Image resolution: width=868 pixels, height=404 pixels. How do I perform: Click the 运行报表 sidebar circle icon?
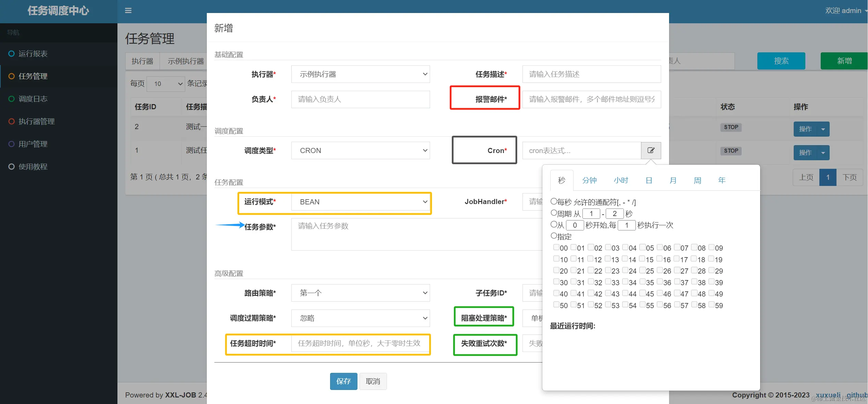(11, 54)
